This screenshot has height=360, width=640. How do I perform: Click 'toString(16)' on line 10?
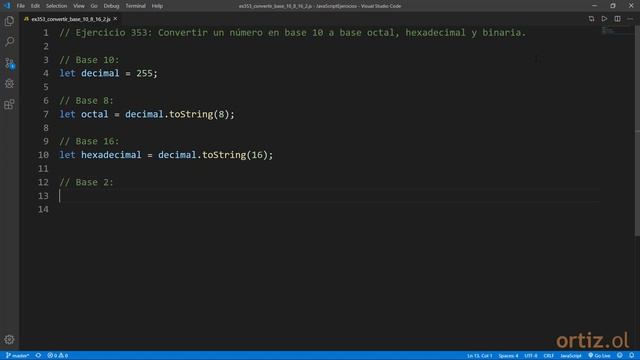pos(235,155)
